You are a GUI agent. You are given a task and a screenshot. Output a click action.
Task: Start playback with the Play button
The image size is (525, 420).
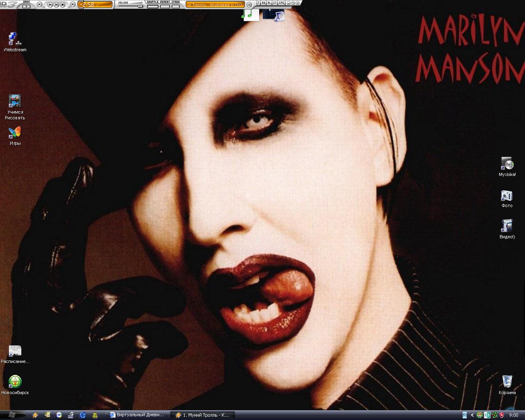pos(50,5)
